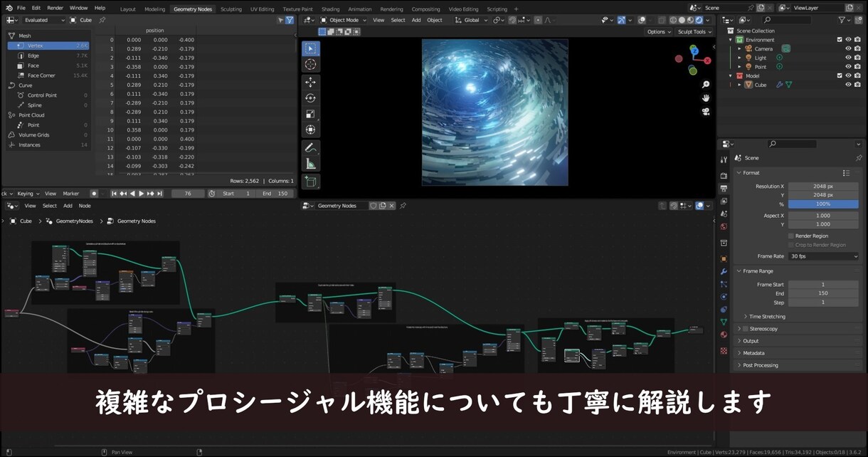Select the Transform tool
This screenshot has height=457, width=868.
click(x=311, y=130)
